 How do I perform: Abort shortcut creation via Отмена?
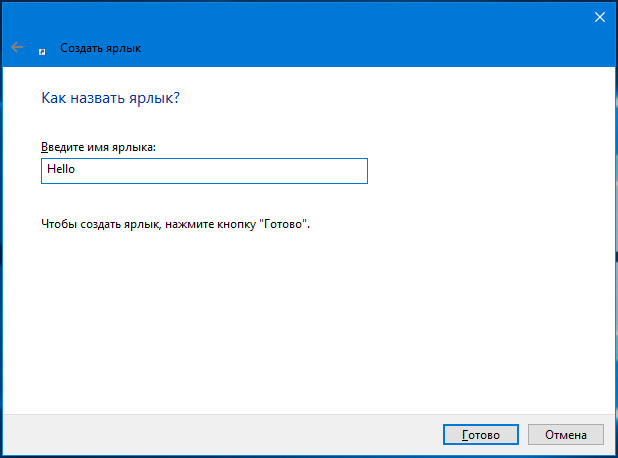tap(566, 434)
